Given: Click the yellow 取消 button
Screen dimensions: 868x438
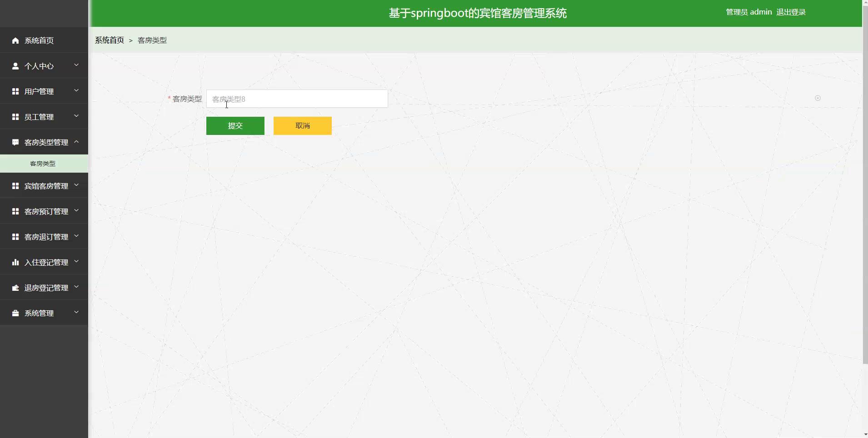Looking at the screenshot, I should 303,126.
